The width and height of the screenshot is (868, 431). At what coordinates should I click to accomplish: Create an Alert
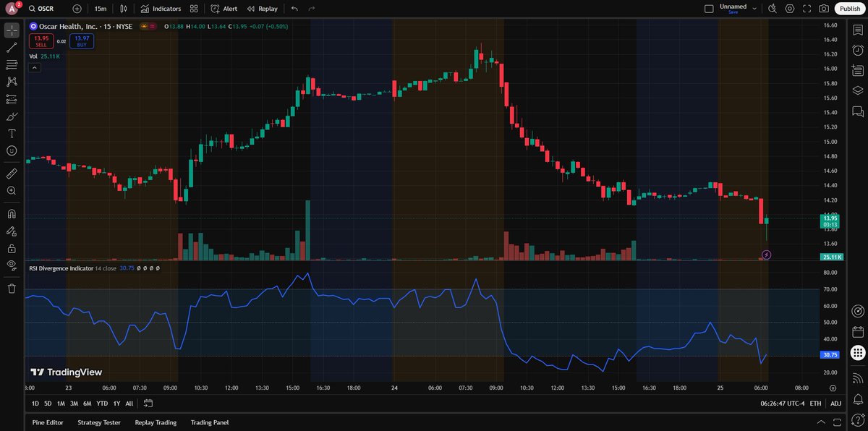(224, 9)
